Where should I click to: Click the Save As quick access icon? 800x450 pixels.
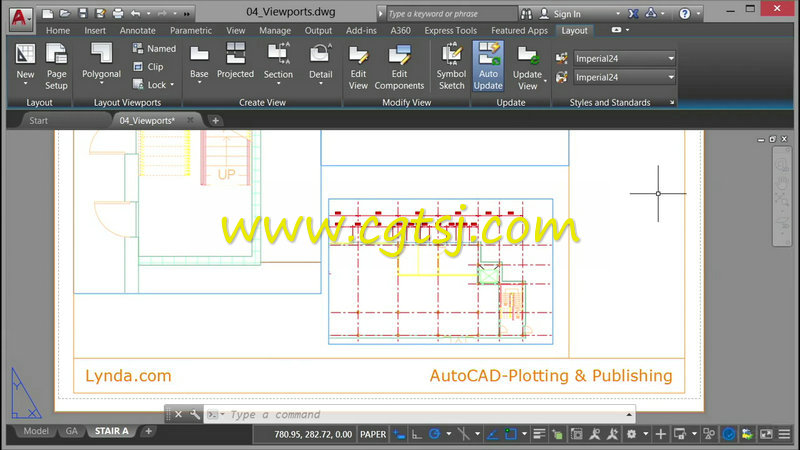click(101, 14)
